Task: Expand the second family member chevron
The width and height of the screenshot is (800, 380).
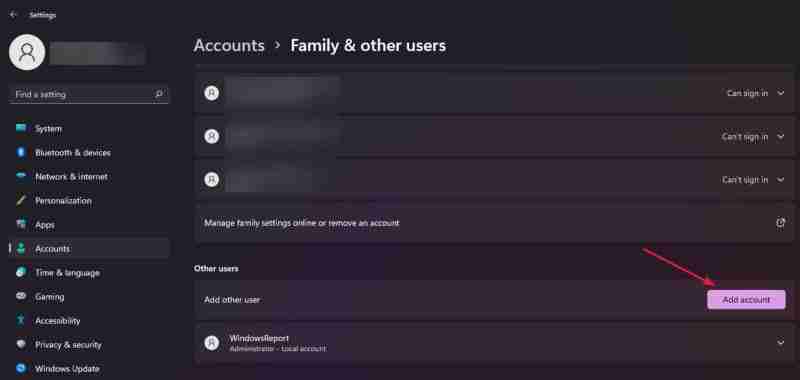Action: click(x=781, y=137)
